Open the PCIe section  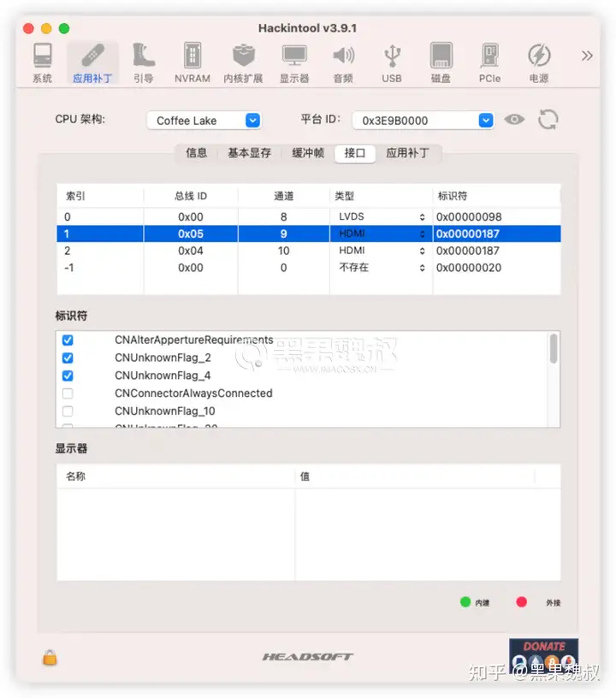coord(489,62)
